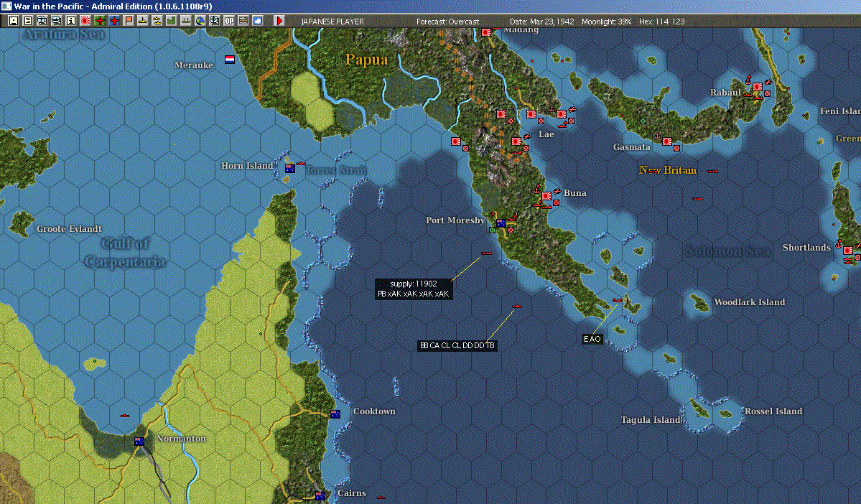The image size is (861, 504).
Task: Click the 'JAPANESE PLAYER' status text
Action: point(332,22)
